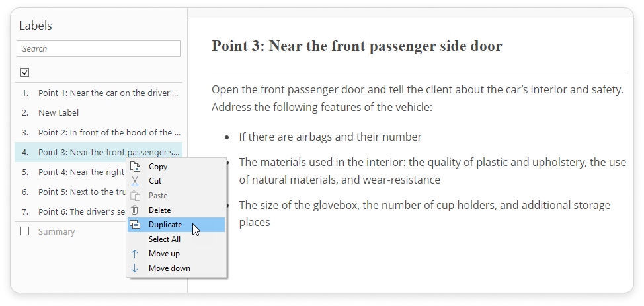Click the scissors Cut icon

136,181
